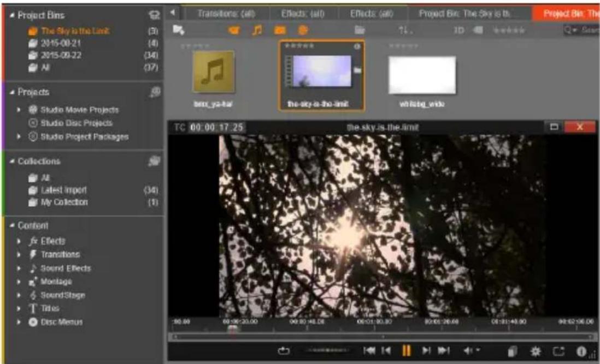Image resolution: width=600 pixels, height=364 pixels.
Task: Toggle the 3D filter
Action: click(459, 30)
